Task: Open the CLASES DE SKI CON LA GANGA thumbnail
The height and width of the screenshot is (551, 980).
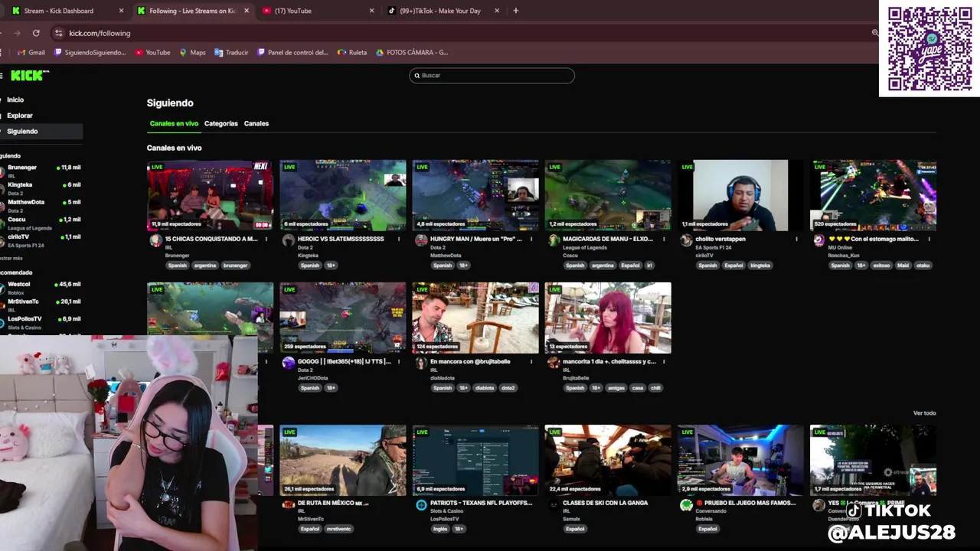Action: tap(608, 460)
